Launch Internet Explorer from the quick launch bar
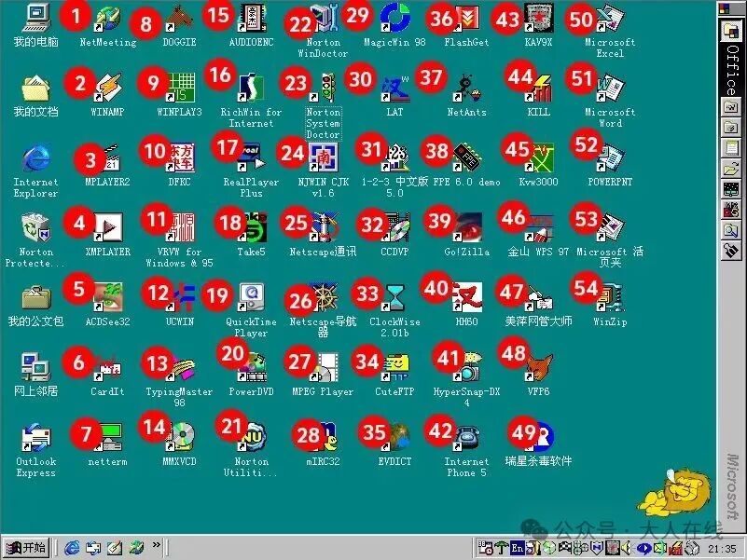The image size is (747, 560). click(x=72, y=548)
